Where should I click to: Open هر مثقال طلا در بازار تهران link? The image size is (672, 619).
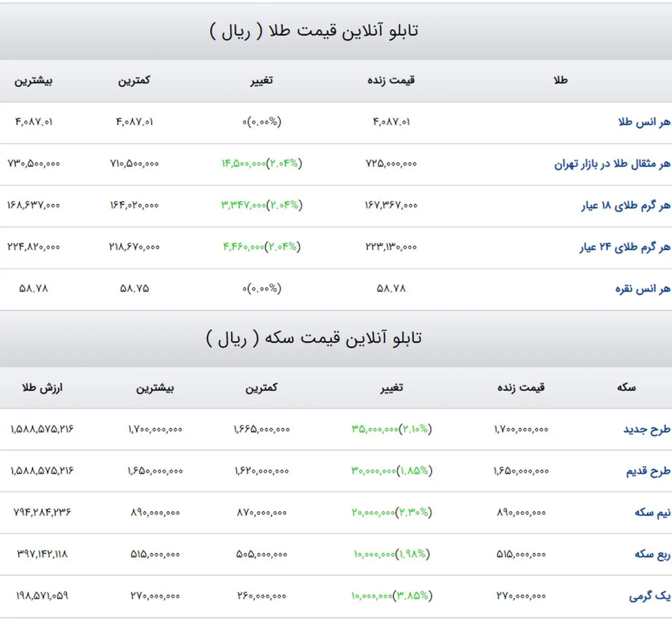pos(612,164)
